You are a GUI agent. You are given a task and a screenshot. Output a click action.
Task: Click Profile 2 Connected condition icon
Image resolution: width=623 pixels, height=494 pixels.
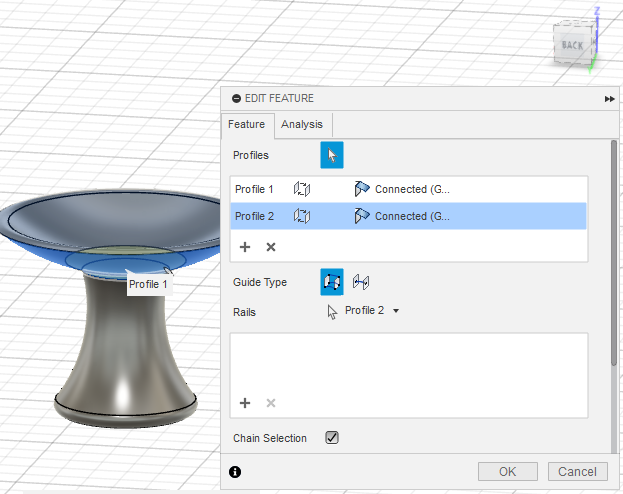pyautogui.click(x=362, y=216)
